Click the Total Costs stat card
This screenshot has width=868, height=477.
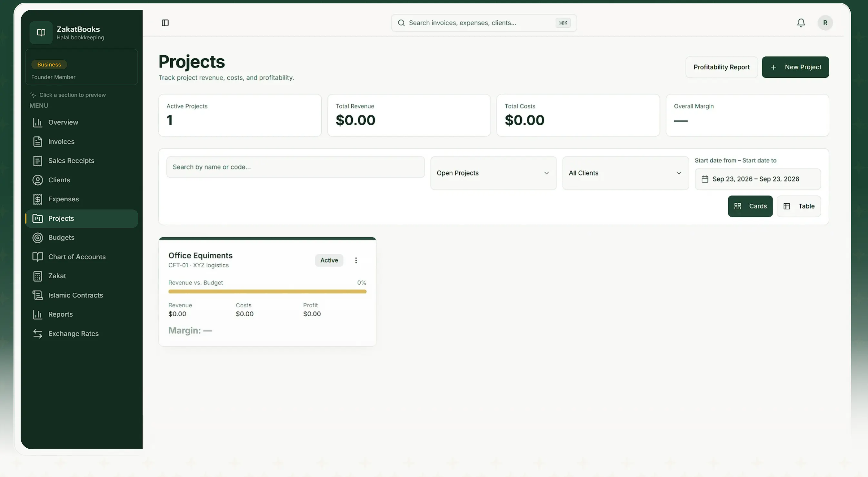(578, 115)
